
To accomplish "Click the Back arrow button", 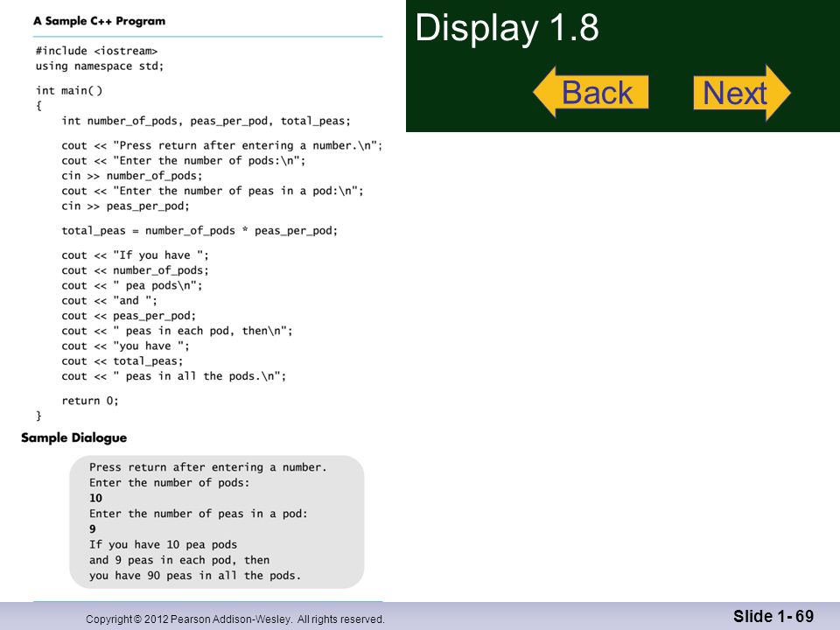I will click(x=591, y=92).
